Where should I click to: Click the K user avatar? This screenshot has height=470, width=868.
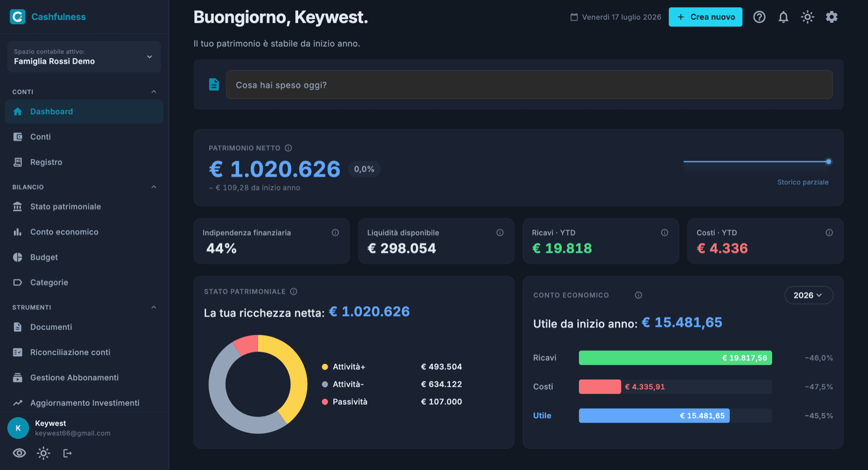click(x=18, y=428)
